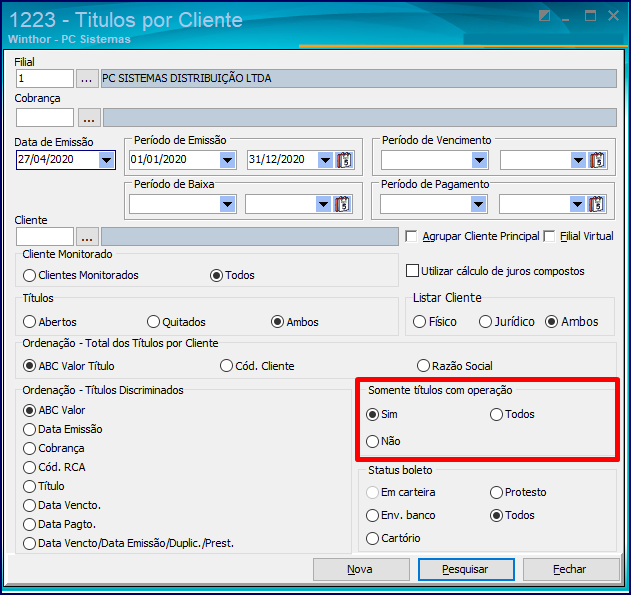Open the Período de Baixa calendar icon
The height and width of the screenshot is (595, 631).
coord(342,204)
